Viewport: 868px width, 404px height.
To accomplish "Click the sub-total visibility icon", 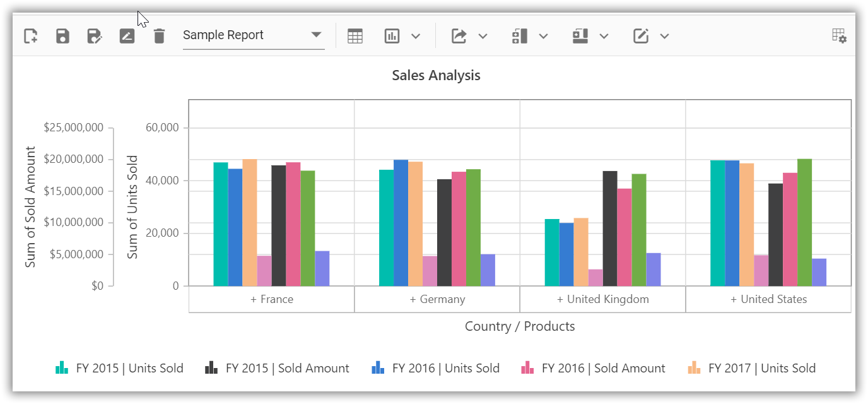I will coord(519,36).
